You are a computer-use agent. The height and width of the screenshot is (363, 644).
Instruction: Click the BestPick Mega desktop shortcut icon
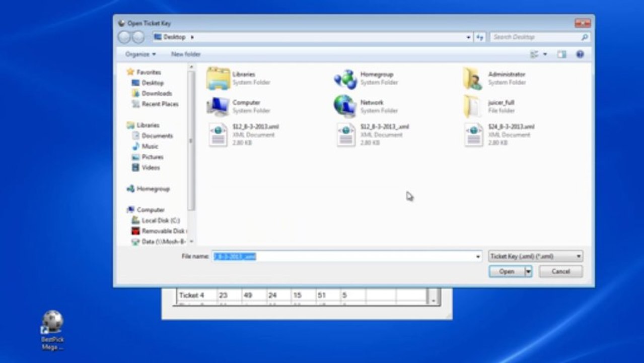click(x=52, y=323)
